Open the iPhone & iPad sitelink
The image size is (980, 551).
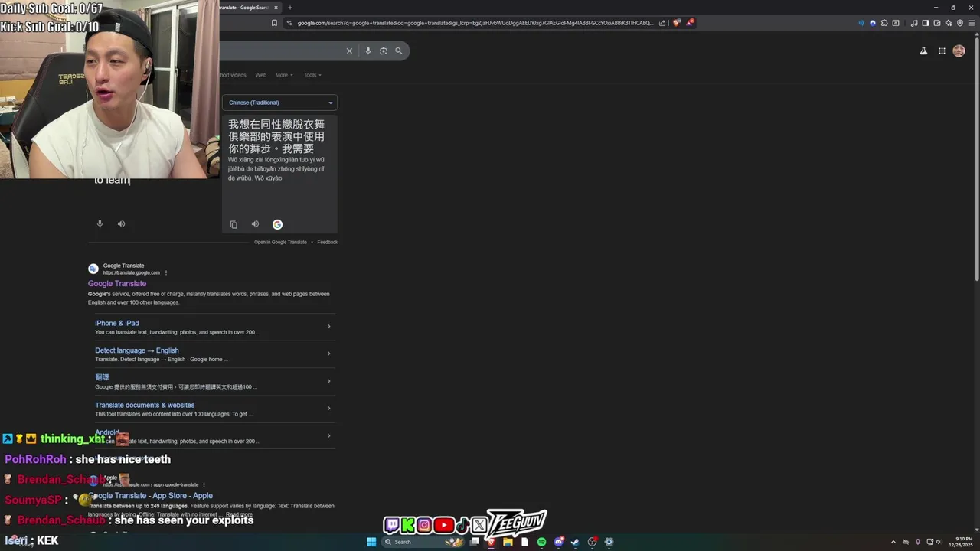pos(117,323)
